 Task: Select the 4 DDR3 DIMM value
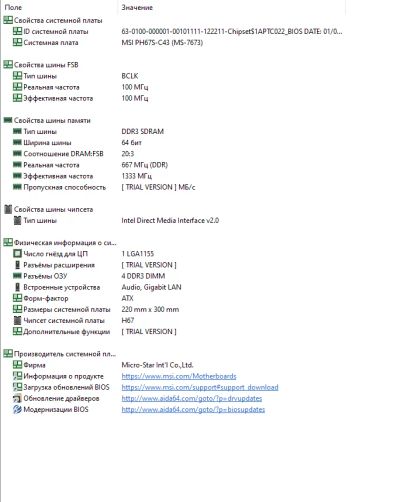coord(143,276)
